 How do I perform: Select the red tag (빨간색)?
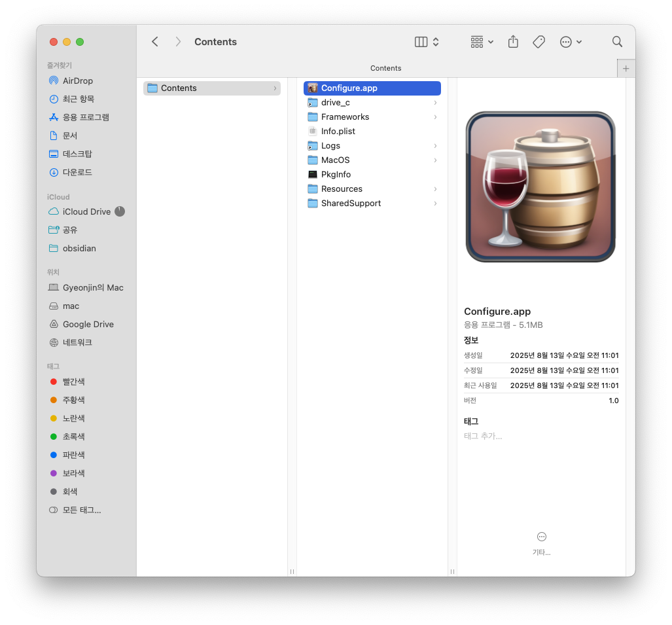pyautogui.click(x=73, y=382)
